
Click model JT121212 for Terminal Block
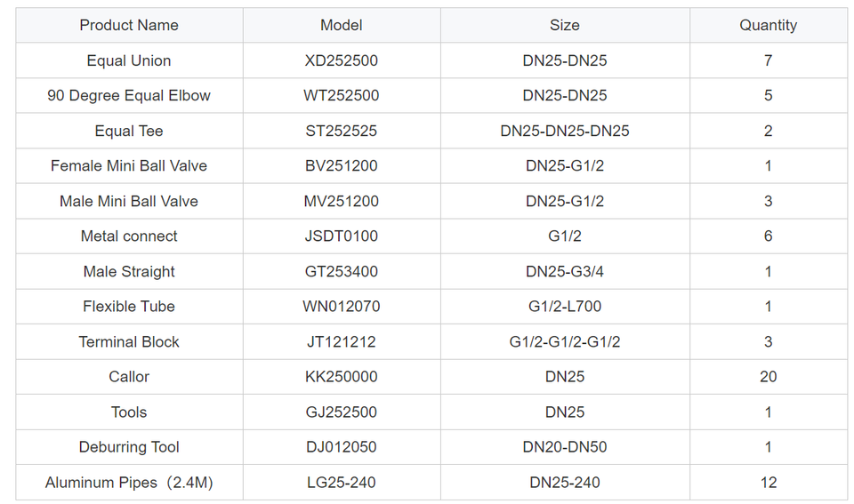click(342, 341)
